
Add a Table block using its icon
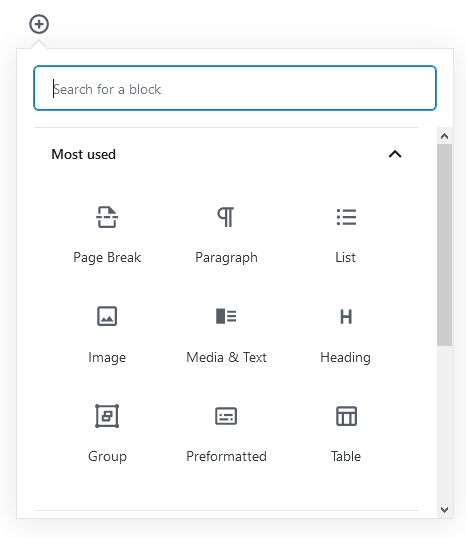click(346, 416)
